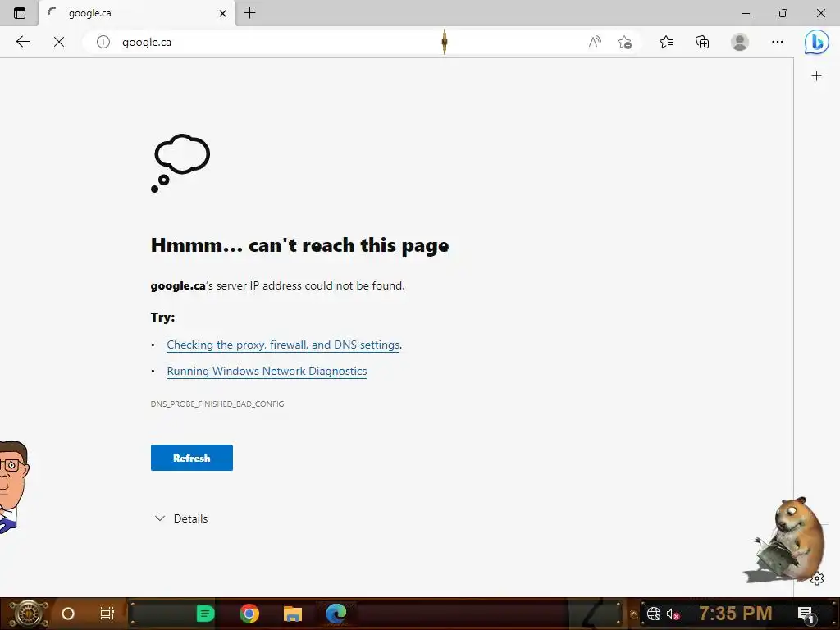Screen dimensions: 840x630
Task: Open Settings and more ellipsis menu
Action: pos(778,42)
